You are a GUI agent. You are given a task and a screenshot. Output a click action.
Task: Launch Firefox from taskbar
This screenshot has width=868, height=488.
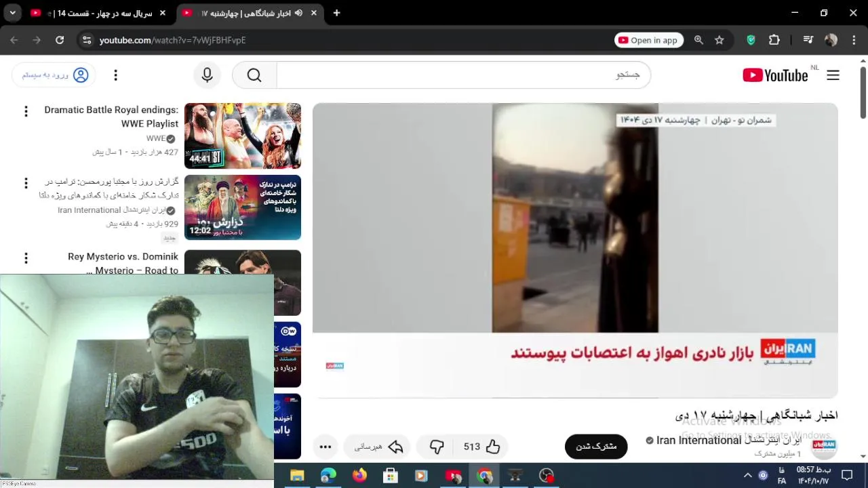[359, 476]
